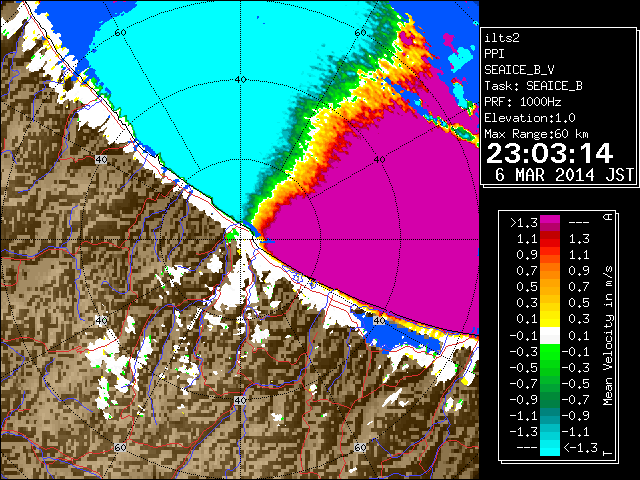Click the bright red band in the color bar
640x480 pixels.
click(550, 243)
